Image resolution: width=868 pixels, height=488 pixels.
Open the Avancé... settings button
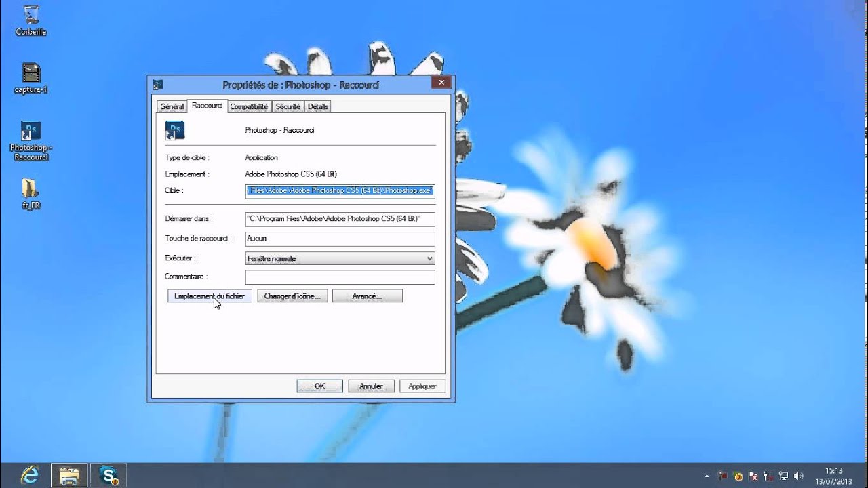coord(368,296)
